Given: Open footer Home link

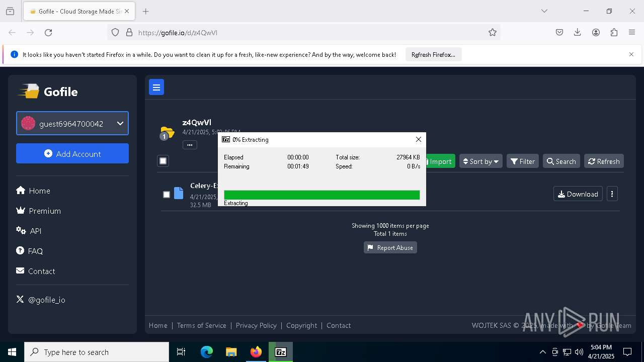Looking at the screenshot, I should click(x=158, y=325).
